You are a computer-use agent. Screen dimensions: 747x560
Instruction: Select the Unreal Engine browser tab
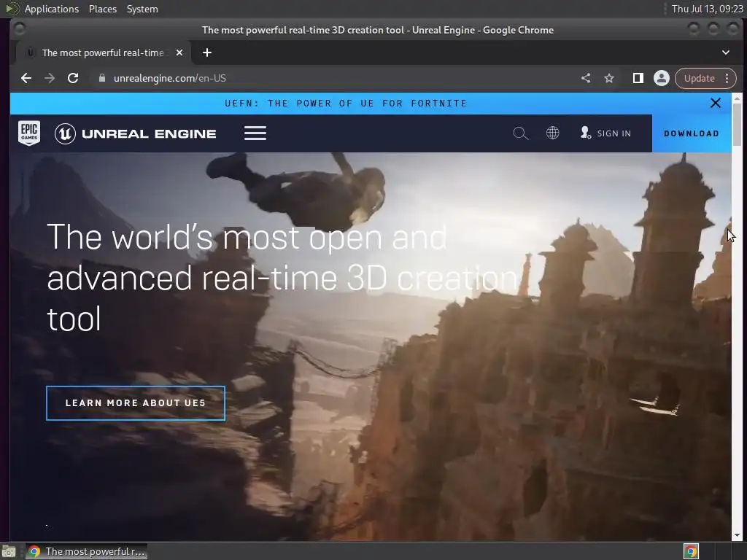[x=104, y=52]
